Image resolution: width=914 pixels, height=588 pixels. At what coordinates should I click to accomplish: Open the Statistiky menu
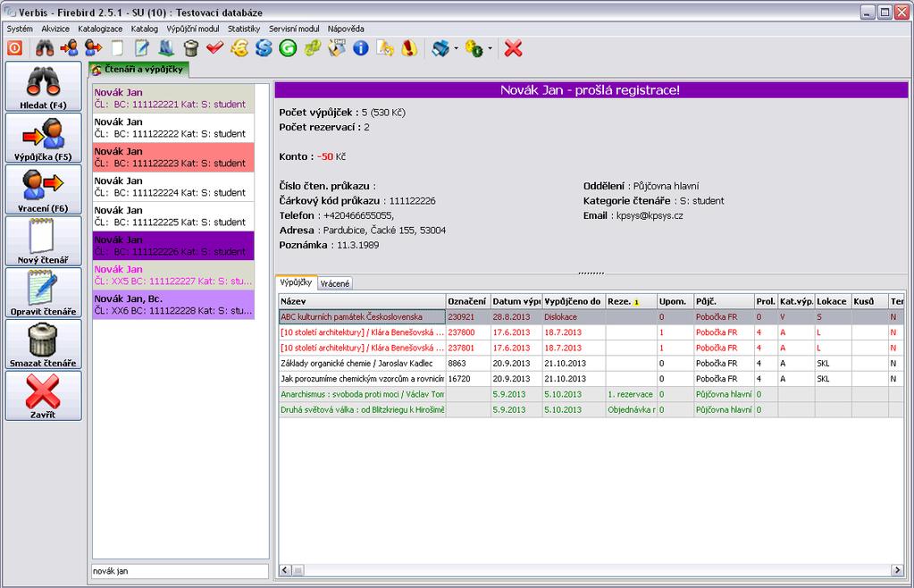(244, 29)
